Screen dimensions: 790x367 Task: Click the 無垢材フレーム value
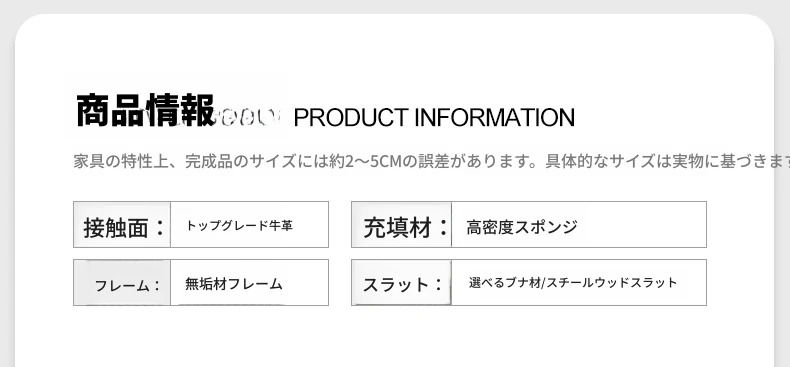[x=234, y=284]
